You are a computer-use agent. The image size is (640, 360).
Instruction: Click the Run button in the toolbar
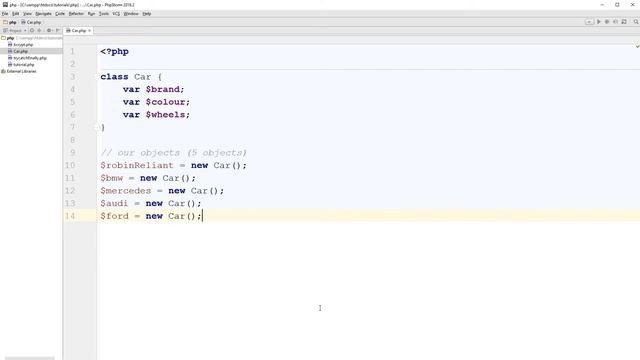599,22
